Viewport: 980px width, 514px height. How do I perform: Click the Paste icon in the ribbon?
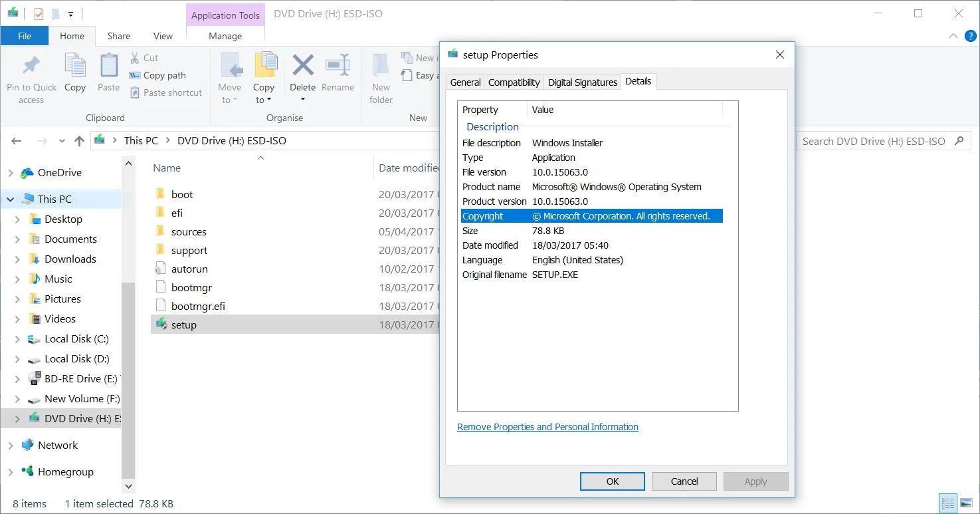109,66
